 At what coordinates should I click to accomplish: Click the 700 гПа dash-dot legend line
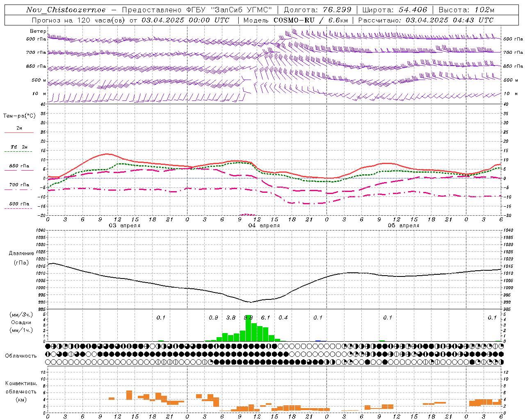(18, 189)
